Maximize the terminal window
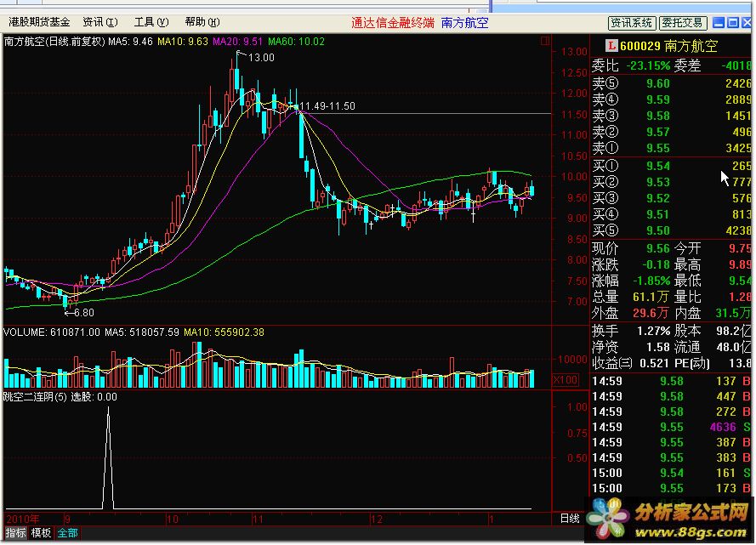Image resolution: width=756 pixels, height=545 pixels. tap(733, 22)
